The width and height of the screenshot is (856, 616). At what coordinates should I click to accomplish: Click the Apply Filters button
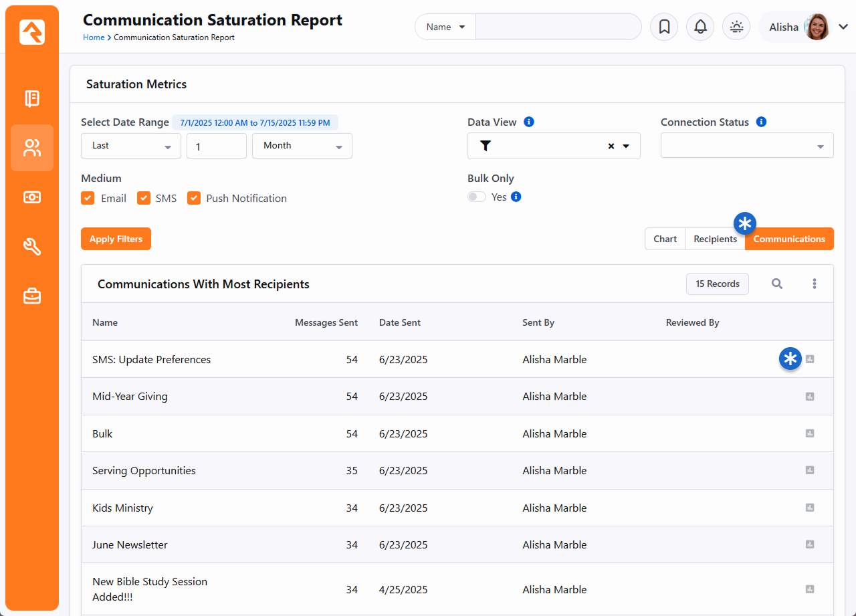click(x=116, y=239)
